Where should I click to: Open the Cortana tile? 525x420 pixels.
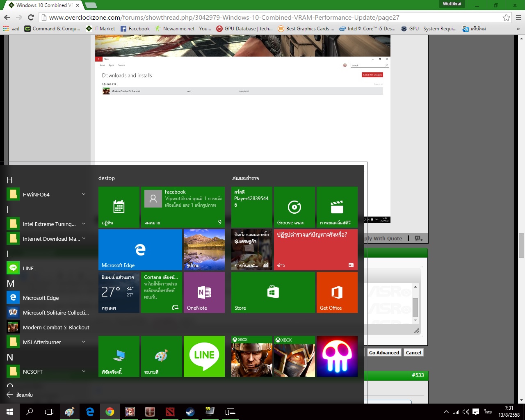pyautogui.click(x=162, y=292)
